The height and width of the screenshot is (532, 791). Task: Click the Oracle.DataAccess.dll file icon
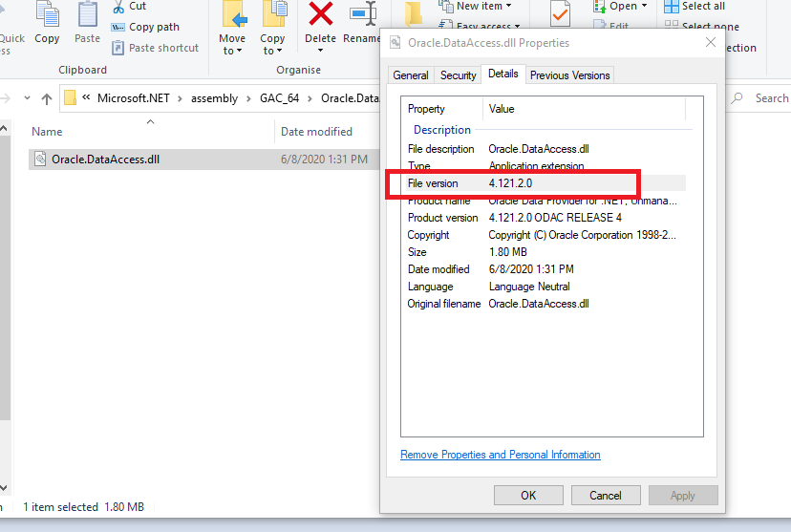point(40,159)
